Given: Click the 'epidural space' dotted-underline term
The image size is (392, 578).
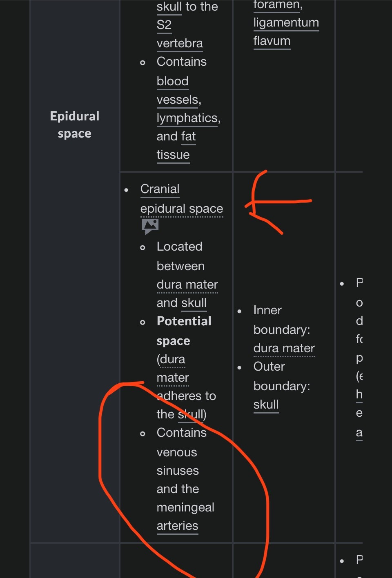Looking at the screenshot, I should 182,209.
